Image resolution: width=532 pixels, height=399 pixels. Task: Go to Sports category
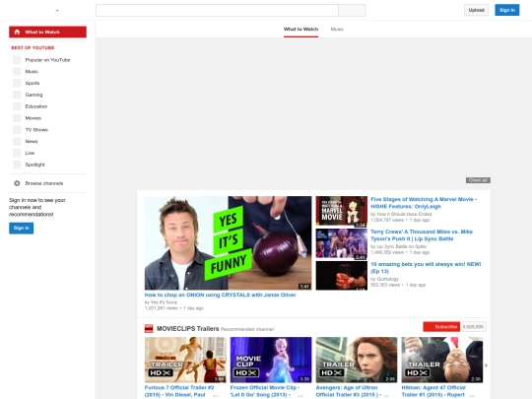point(33,83)
